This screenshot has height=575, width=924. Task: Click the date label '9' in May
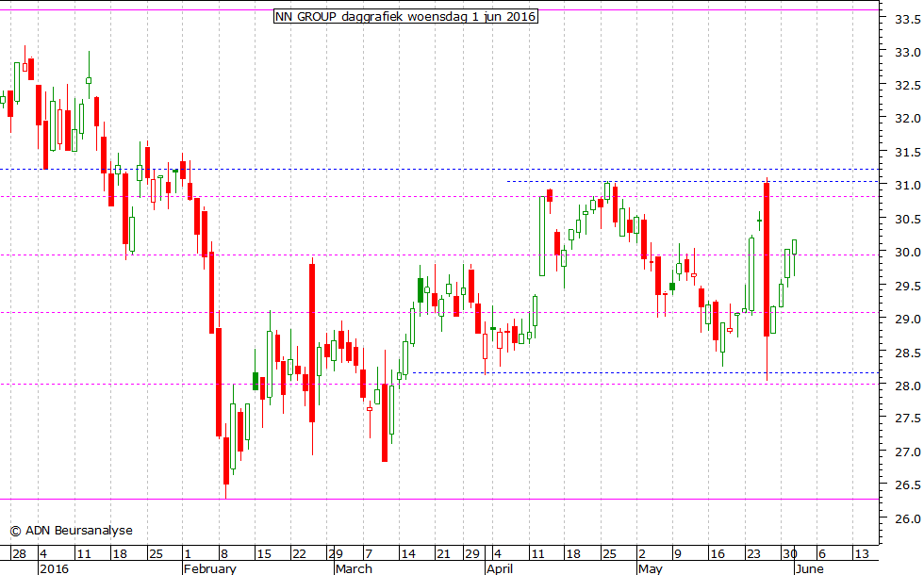click(x=678, y=554)
